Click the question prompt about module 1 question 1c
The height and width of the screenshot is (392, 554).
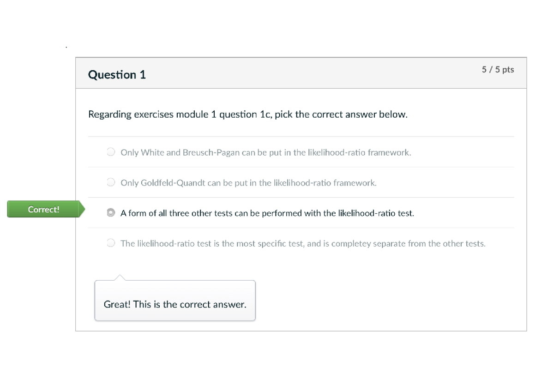[247, 114]
